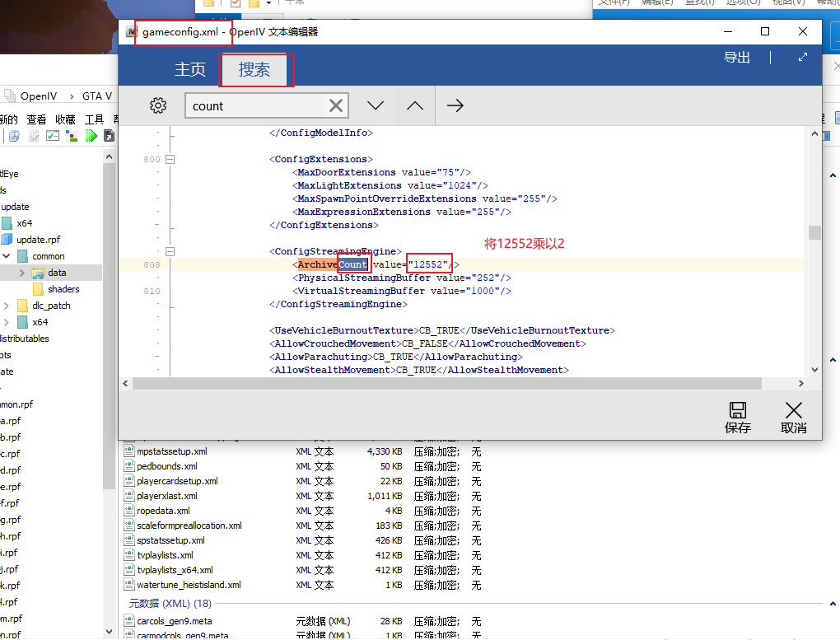
Task: Select the shaders folder in the tree
Action: (x=63, y=289)
